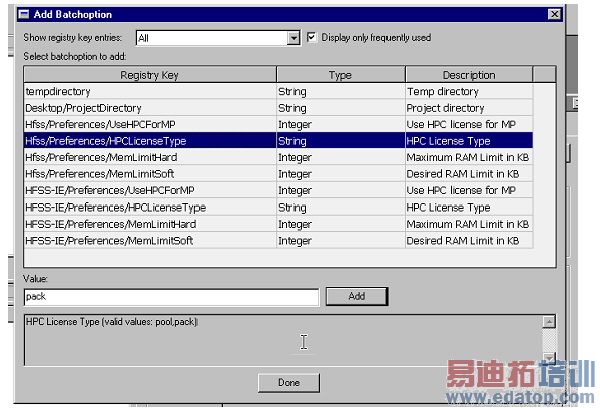Sort by Registry Key column header
This screenshot has width=600, height=408.
tap(150, 75)
